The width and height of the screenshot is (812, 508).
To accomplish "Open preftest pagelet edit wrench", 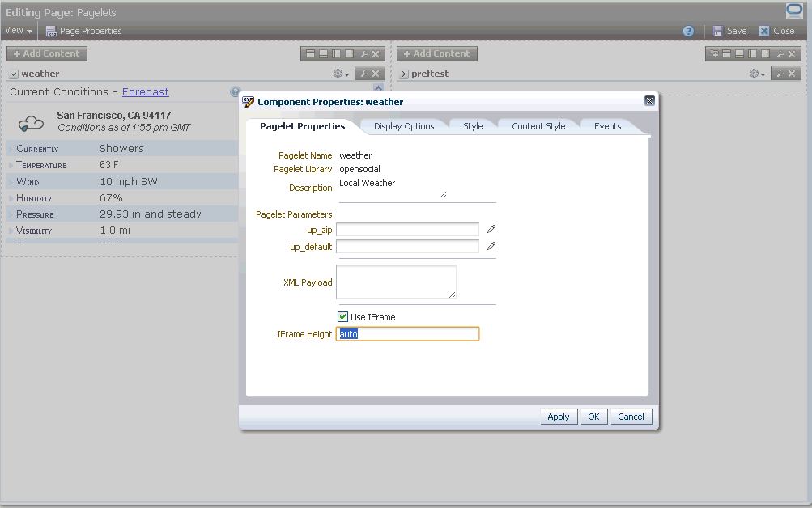I will click(x=780, y=74).
